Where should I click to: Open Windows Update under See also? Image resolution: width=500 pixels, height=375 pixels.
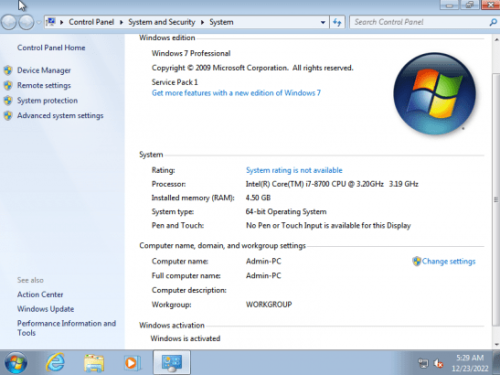[x=46, y=309]
